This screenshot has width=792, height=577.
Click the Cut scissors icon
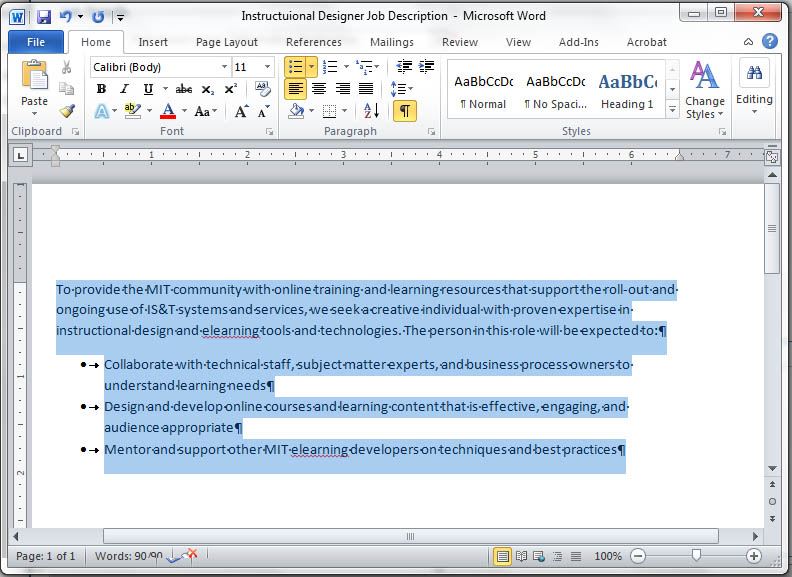[x=67, y=67]
